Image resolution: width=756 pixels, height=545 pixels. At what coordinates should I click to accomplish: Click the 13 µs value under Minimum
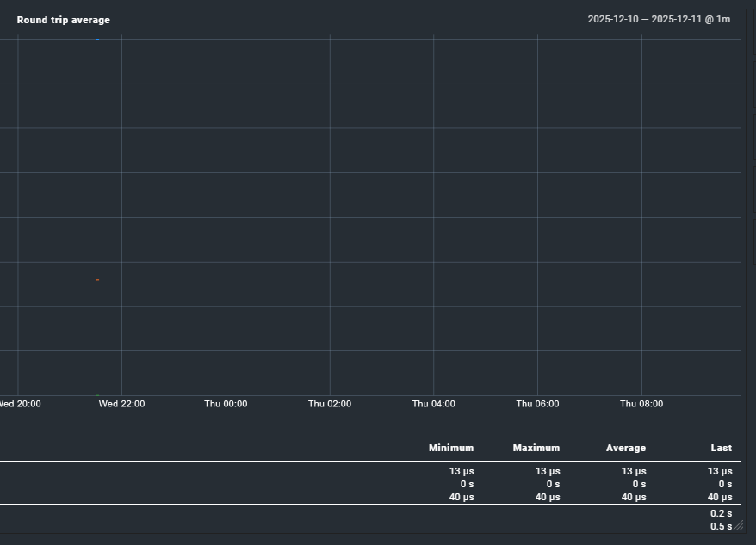coord(462,471)
